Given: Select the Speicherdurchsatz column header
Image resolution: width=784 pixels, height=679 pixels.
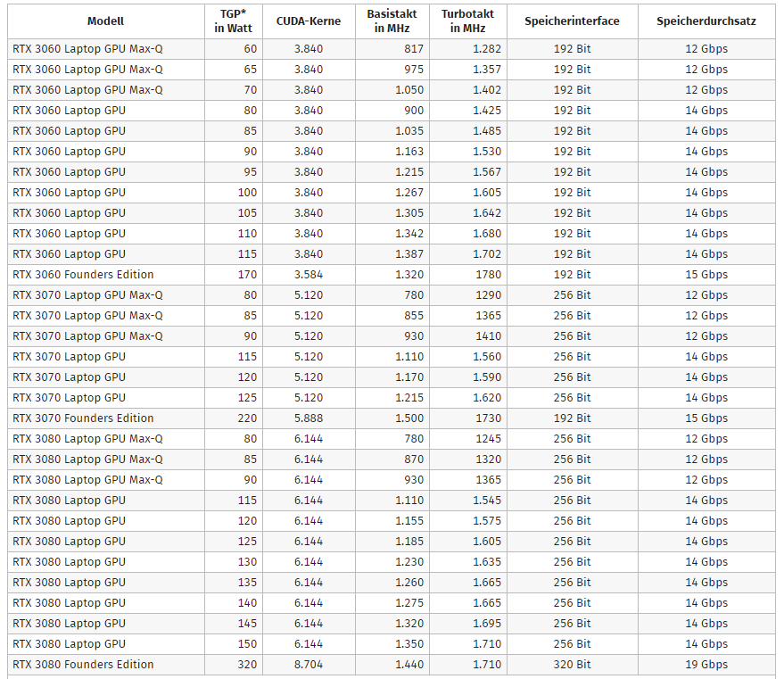Looking at the screenshot, I should [706, 21].
